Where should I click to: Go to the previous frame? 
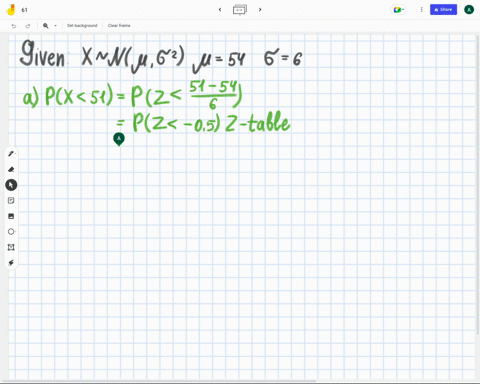pos(220,10)
